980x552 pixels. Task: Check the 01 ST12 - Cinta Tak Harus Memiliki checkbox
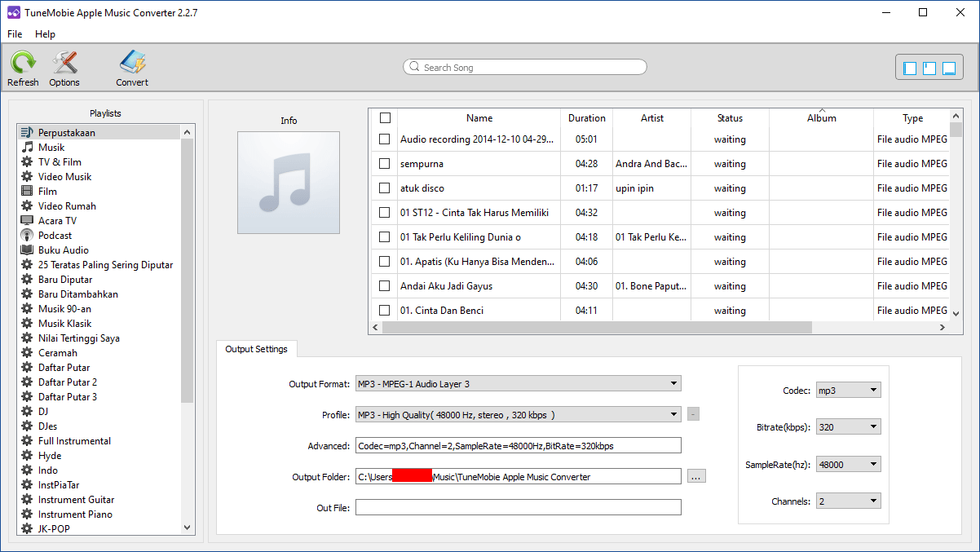pyautogui.click(x=385, y=212)
